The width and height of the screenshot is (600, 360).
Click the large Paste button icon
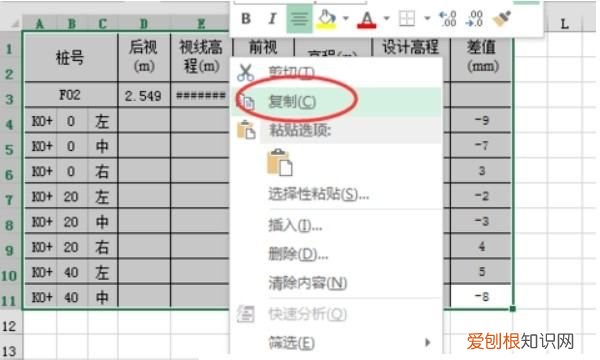pyautogui.click(x=279, y=162)
